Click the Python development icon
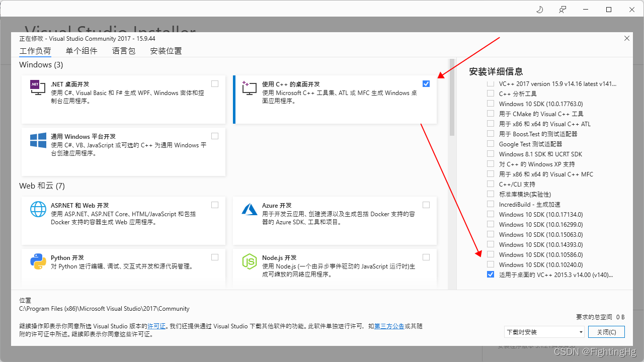The height and width of the screenshot is (362, 644). click(x=38, y=261)
